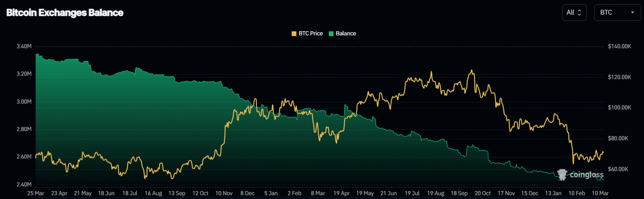Click the 5 Jan x-axis label
Image resolution: width=644 pixels, height=199 pixels.
point(271,193)
